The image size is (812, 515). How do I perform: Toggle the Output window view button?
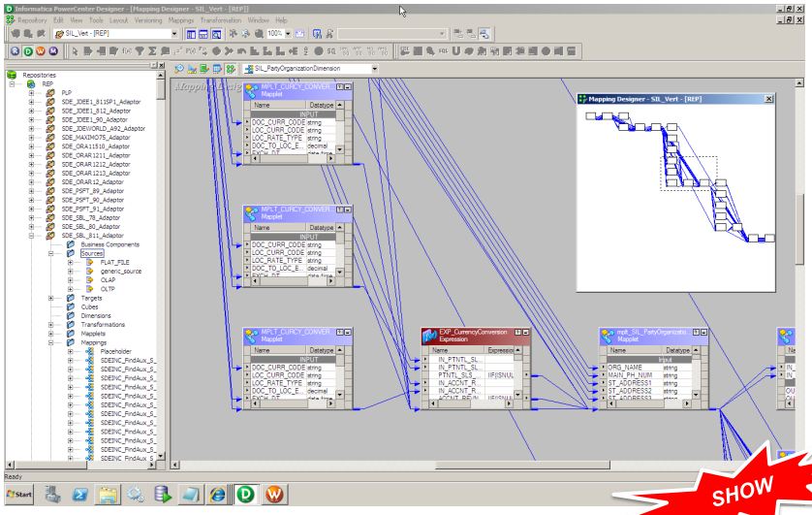pos(203,34)
